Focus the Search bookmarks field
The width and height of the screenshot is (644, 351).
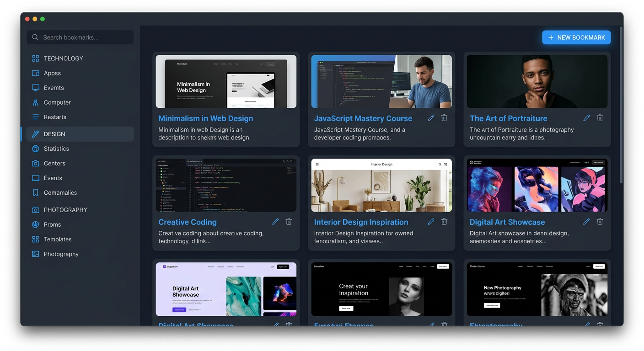pyautogui.click(x=80, y=37)
